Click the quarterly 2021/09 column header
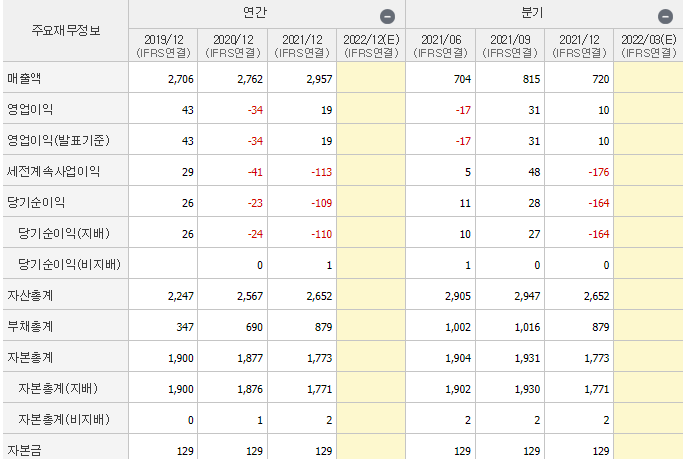 (510, 46)
